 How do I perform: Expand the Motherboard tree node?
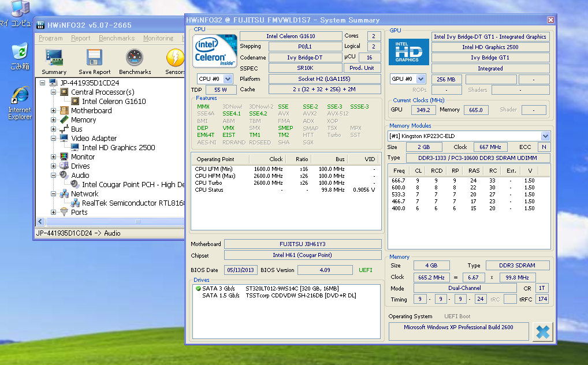click(x=54, y=111)
